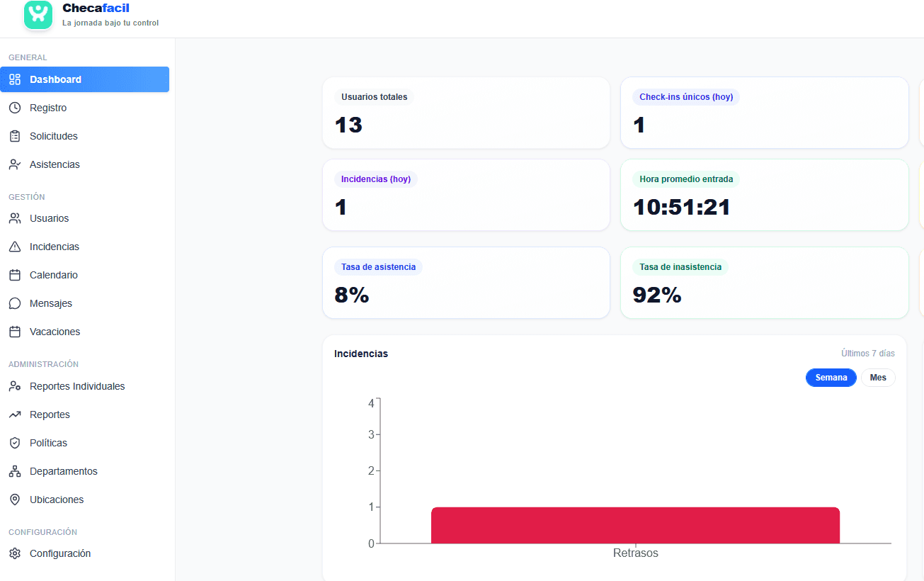
Task: Click the red Retrasos bar
Action: pos(635,525)
